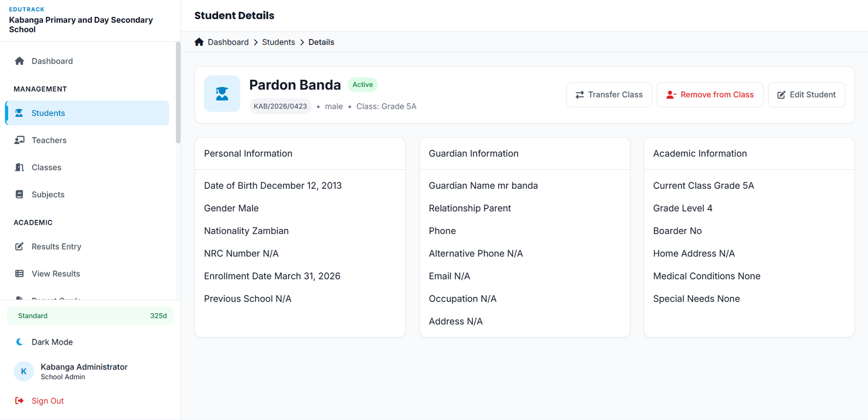Click the Results Entry pencil icon
The height and width of the screenshot is (420, 868).
(x=20, y=246)
